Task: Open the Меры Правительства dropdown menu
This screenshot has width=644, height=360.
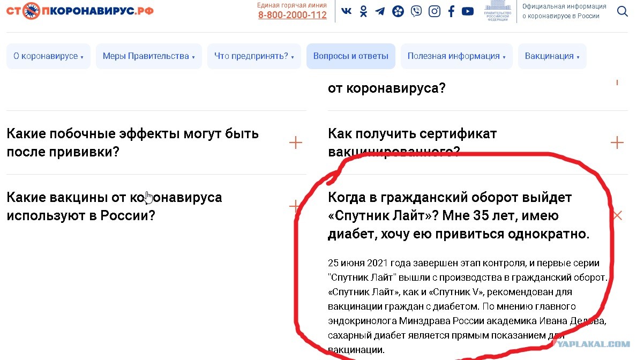Action: (149, 56)
